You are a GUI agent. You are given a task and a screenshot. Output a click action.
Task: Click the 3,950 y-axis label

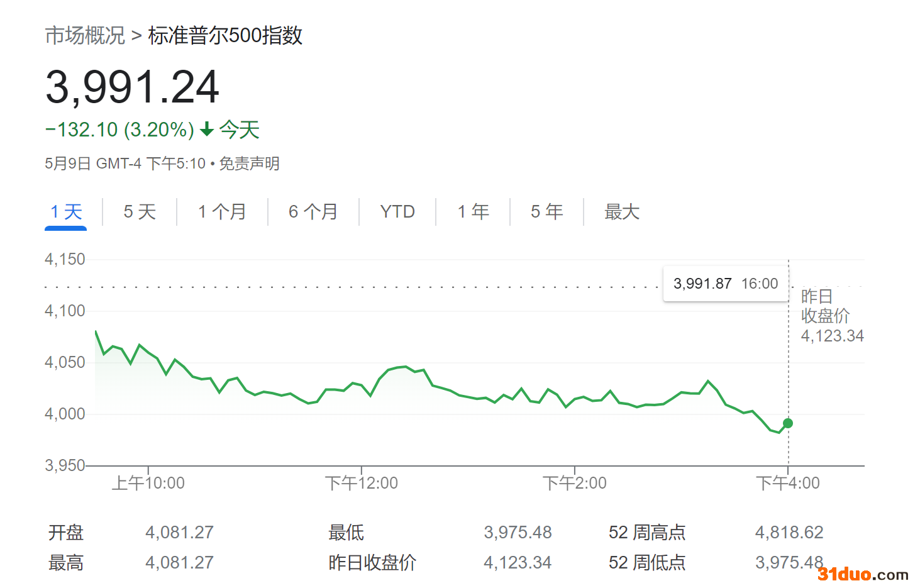[x=65, y=465]
